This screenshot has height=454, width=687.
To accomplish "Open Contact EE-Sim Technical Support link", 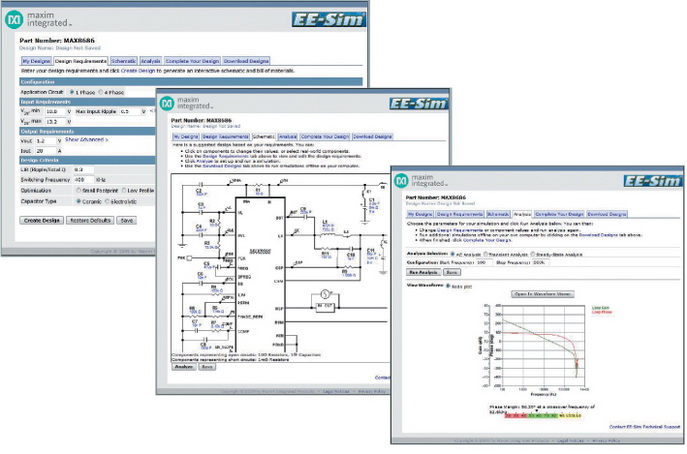I will (645, 426).
